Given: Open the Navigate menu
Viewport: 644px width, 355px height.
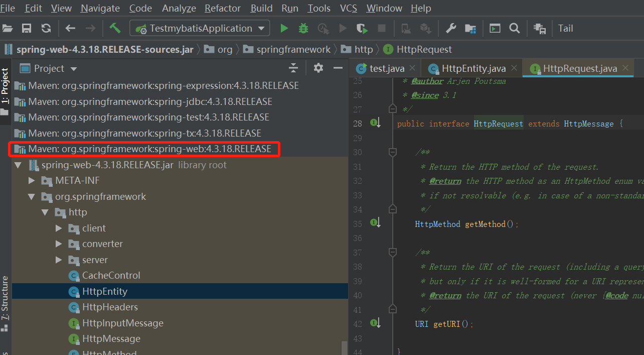Looking at the screenshot, I should [100, 8].
